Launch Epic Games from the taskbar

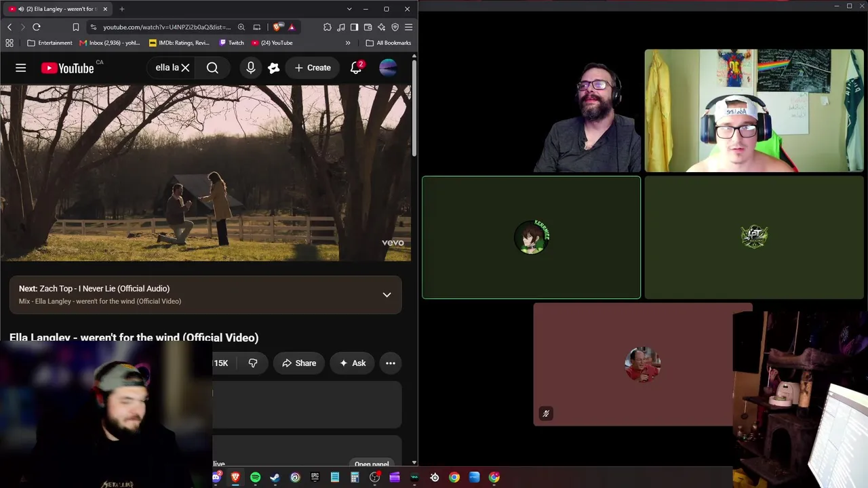[315, 477]
